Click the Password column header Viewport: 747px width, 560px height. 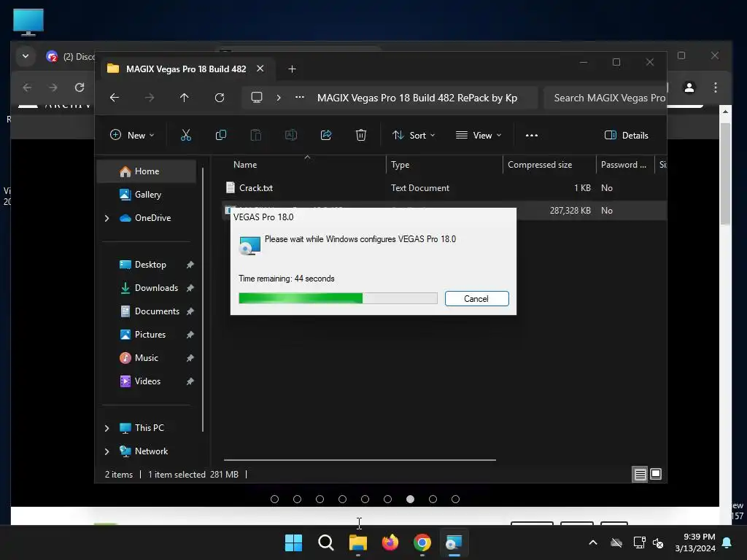624,165
